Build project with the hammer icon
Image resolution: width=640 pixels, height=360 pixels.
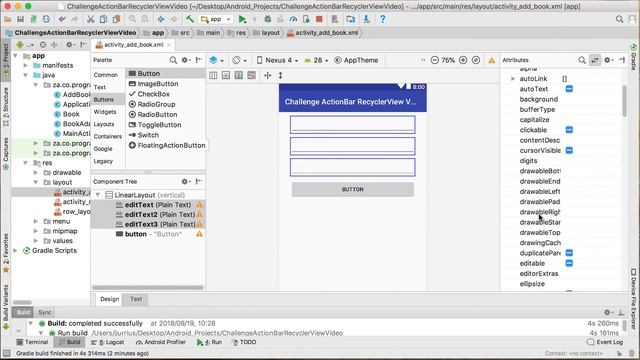[x=189, y=19]
